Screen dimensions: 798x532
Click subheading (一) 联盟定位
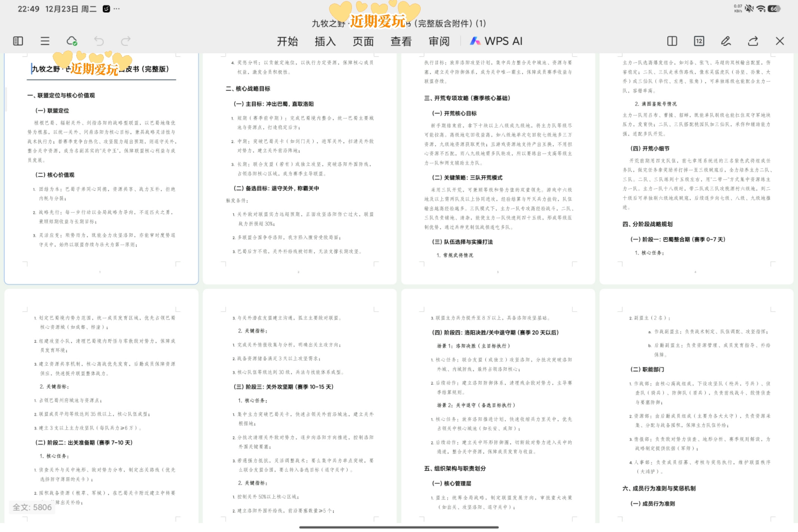[x=52, y=111]
